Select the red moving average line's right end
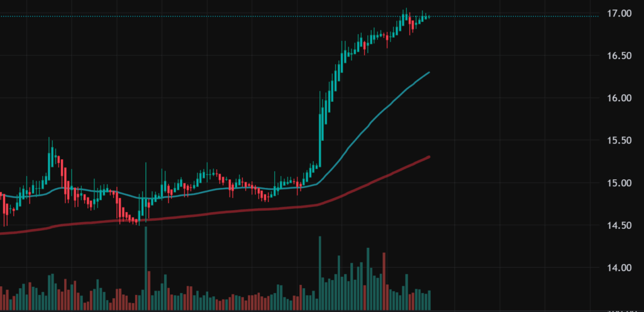The image size is (644, 312). pos(428,157)
